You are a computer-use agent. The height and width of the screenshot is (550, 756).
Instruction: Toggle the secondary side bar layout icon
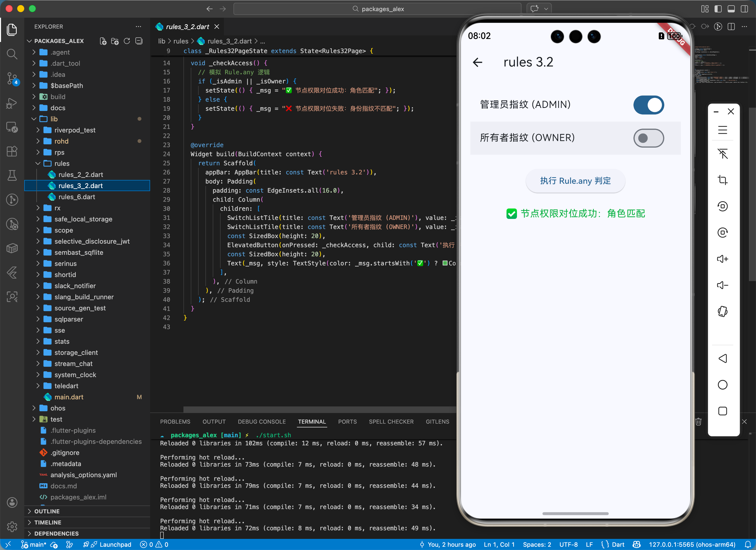tap(744, 9)
